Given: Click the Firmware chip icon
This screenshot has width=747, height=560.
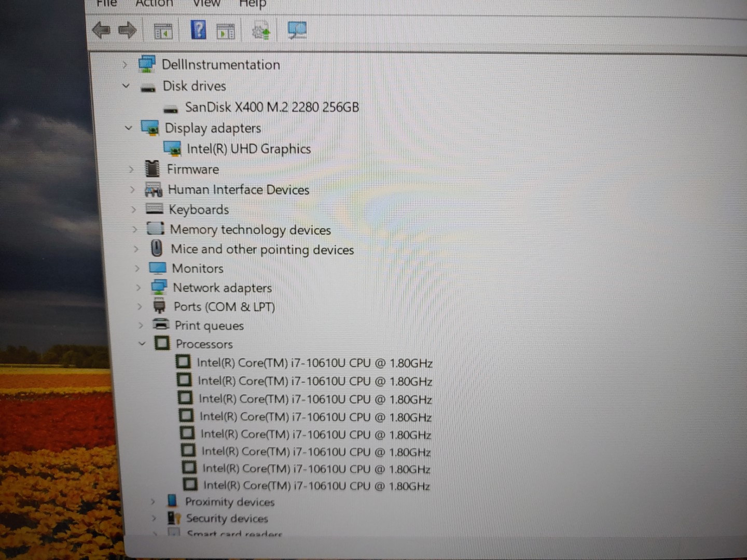Looking at the screenshot, I should point(153,169).
